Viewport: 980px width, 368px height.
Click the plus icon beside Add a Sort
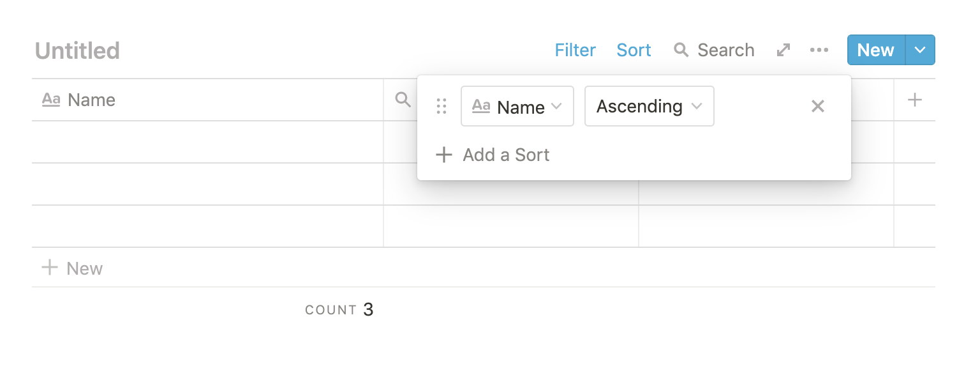click(x=443, y=155)
